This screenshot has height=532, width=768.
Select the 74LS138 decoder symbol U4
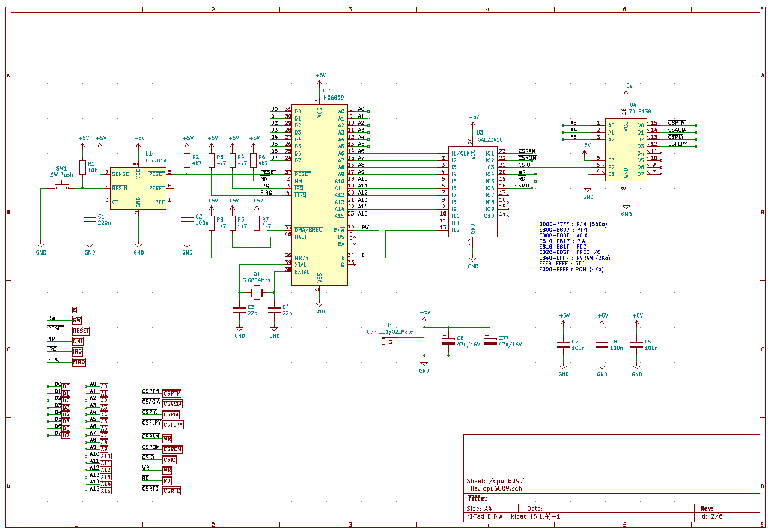(626, 149)
